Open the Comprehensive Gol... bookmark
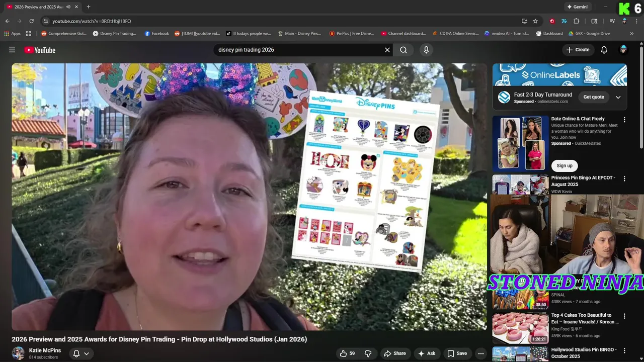The height and width of the screenshot is (362, 644). click(64, 34)
